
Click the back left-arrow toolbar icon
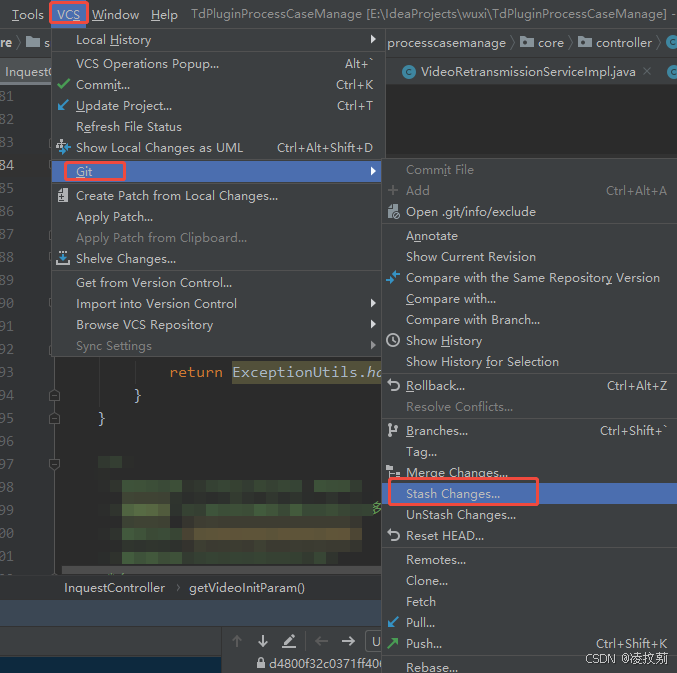[x=321, y=641]
